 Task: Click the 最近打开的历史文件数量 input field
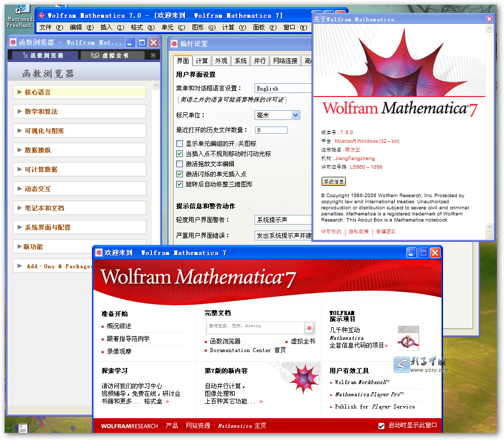tap(271, 130)
